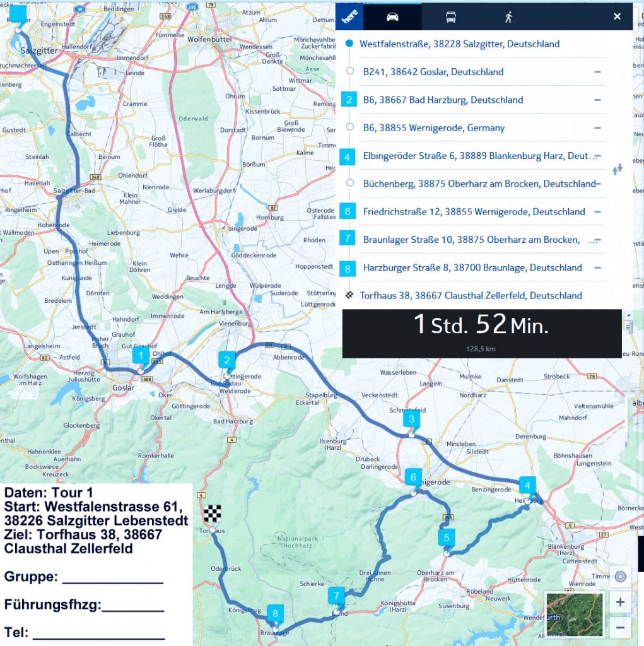Remove the B241 Goslar waypoint
This screenshot has width=644, height=646.
tap(597, 72)
